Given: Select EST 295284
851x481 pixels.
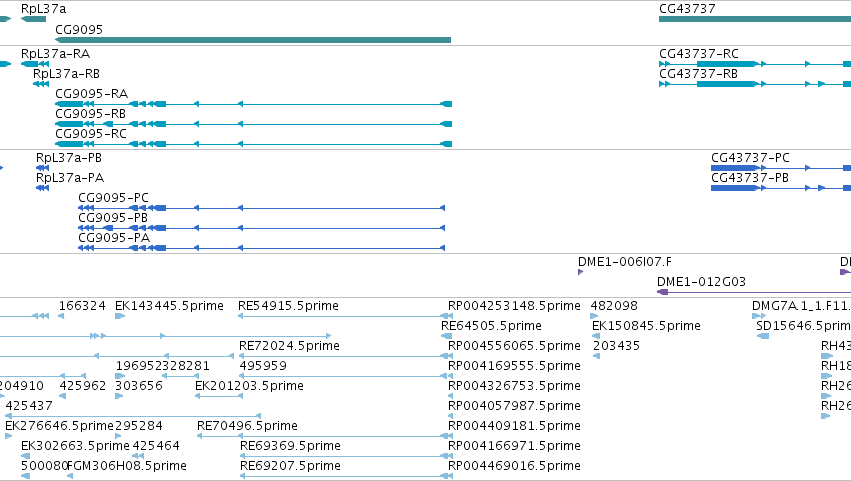Looking at the screenshot, I should coord(118,436).
